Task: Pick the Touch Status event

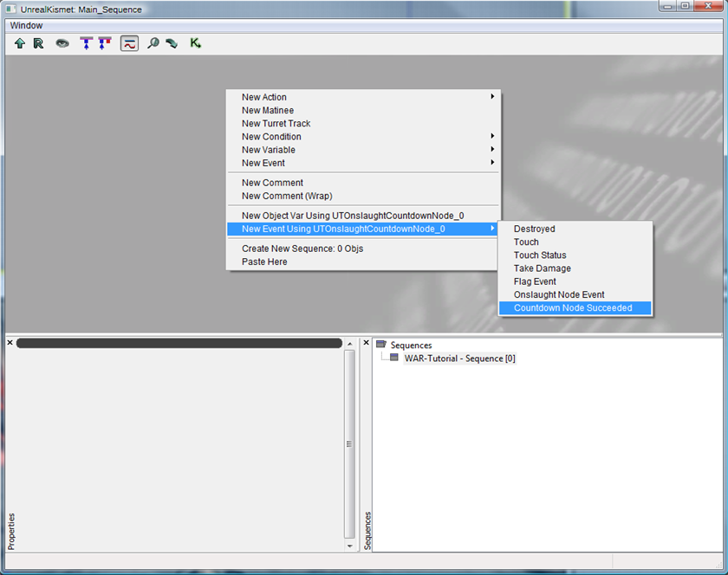Action: [x=575, y=255]
